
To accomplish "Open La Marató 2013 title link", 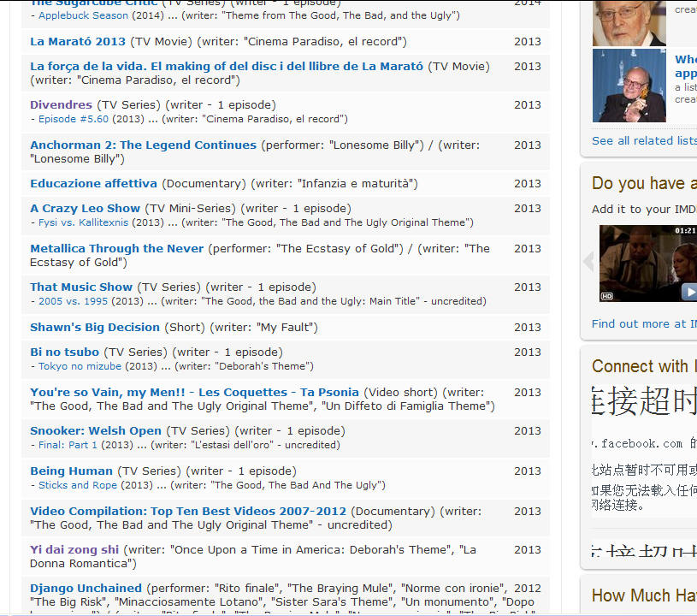I will coord(78,41).
